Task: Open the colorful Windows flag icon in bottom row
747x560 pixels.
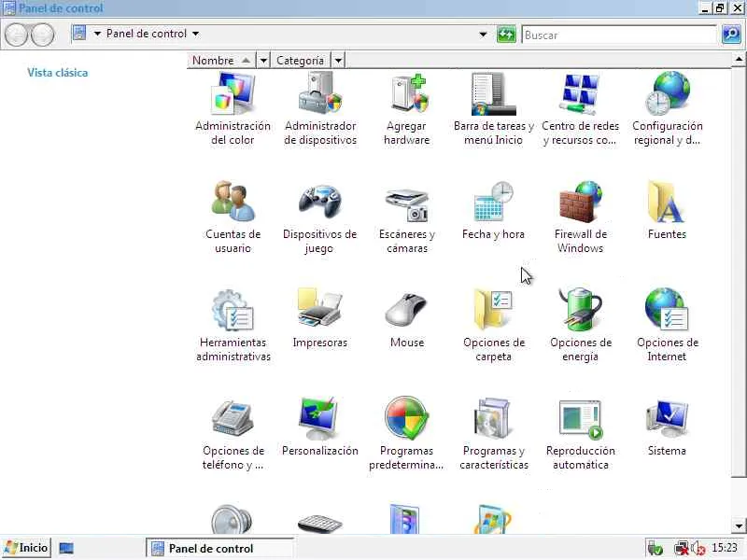Action: [493, 520]
